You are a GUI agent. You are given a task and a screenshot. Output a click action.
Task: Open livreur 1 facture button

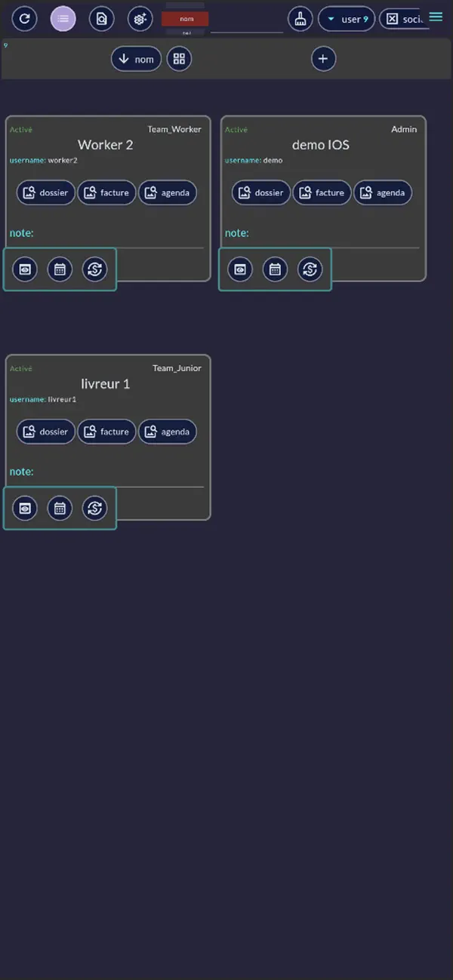click(x=106, y=432)
